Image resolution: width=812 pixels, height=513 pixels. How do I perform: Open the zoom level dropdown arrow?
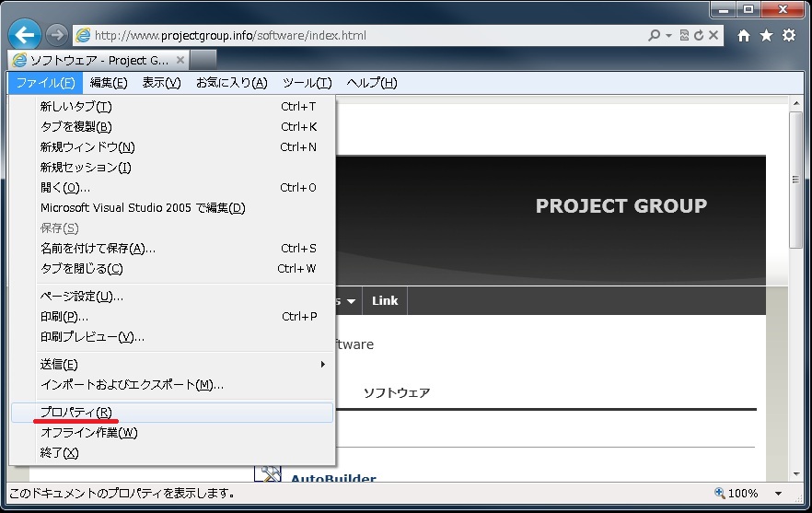[778, 494]
